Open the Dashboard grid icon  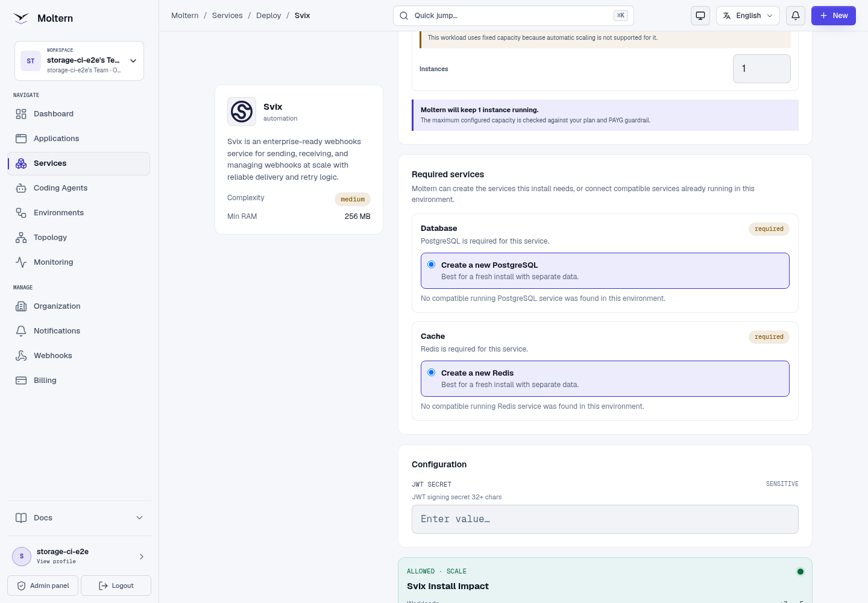[x=21, y=114]
